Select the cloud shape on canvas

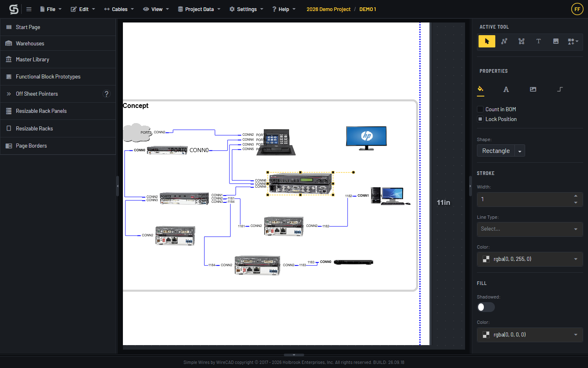pyautogui.click(x=137, y=132)
